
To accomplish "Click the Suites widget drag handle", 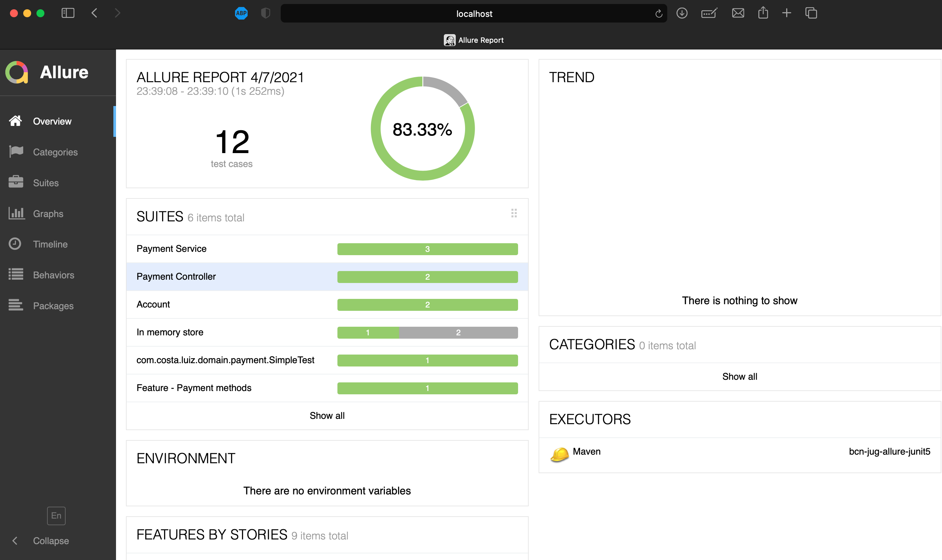I will 514,213.
